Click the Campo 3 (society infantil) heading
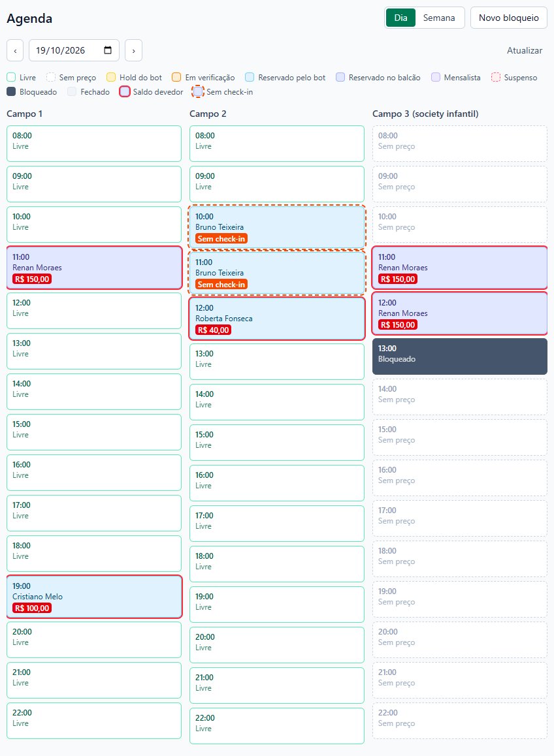This screenshot has height=756, width=554. (426, 114)
